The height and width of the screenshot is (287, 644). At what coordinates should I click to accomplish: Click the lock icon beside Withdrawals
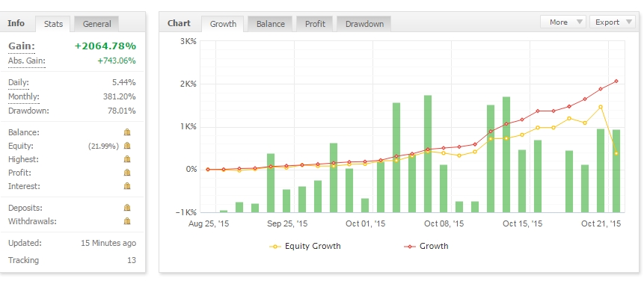click(127, 221)
